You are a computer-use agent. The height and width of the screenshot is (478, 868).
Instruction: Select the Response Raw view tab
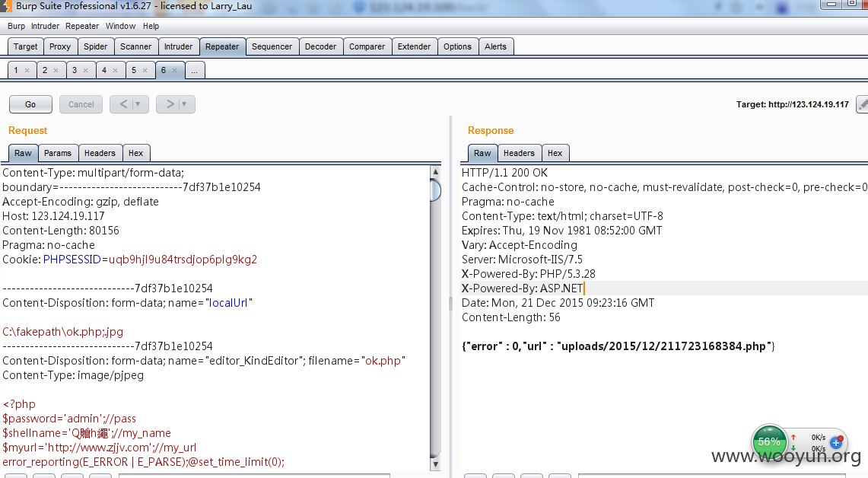point(482,153)
